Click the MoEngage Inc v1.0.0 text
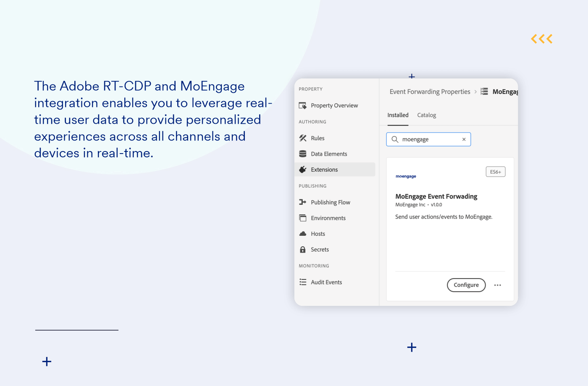Viewport: 588px width, 386px height. click(x=418, y=205)
